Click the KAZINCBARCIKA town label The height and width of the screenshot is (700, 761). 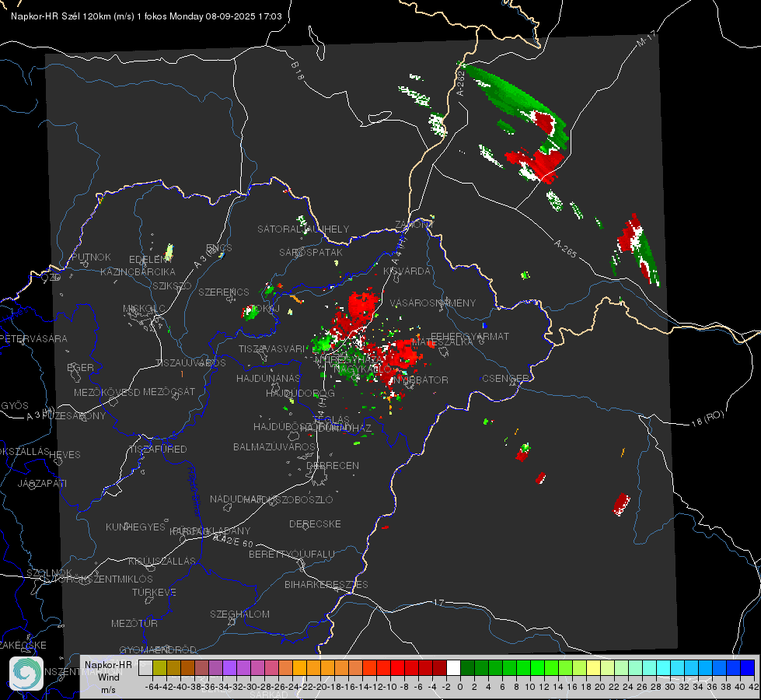[138, 271]
